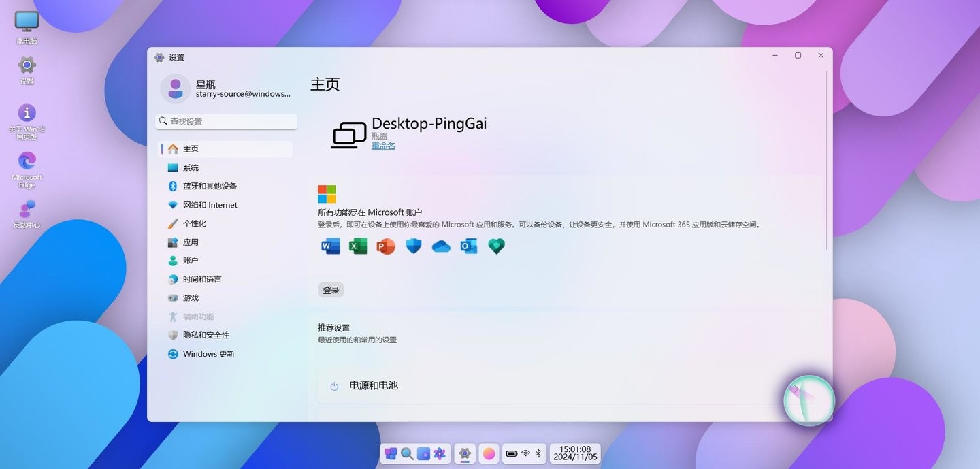Click the pinwheel Copilot icon in taskbar
This screenshot has height=469, width=980.
coord(440,453)
